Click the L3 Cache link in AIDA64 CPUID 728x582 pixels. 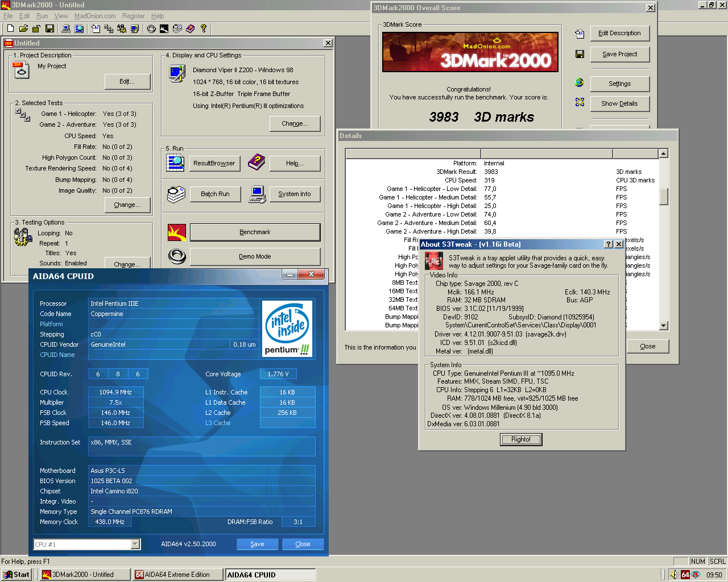pyautogui.click(x=218, y=423)
